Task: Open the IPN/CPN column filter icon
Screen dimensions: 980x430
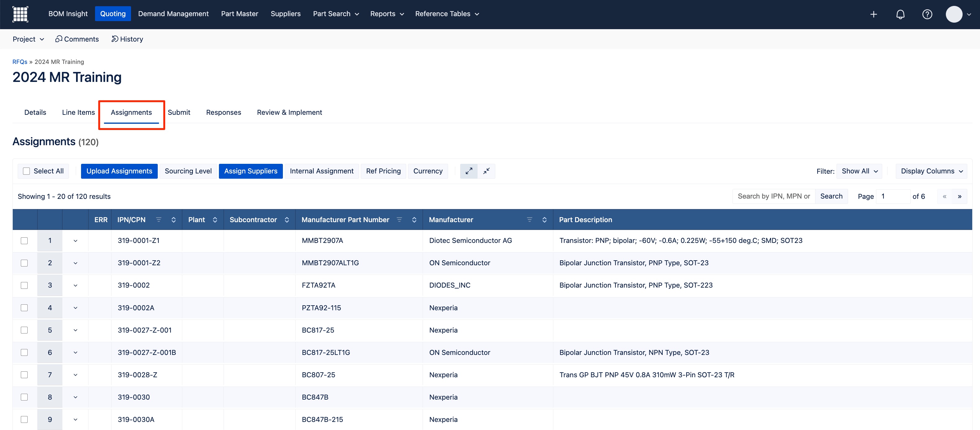Action: (159, 219)
